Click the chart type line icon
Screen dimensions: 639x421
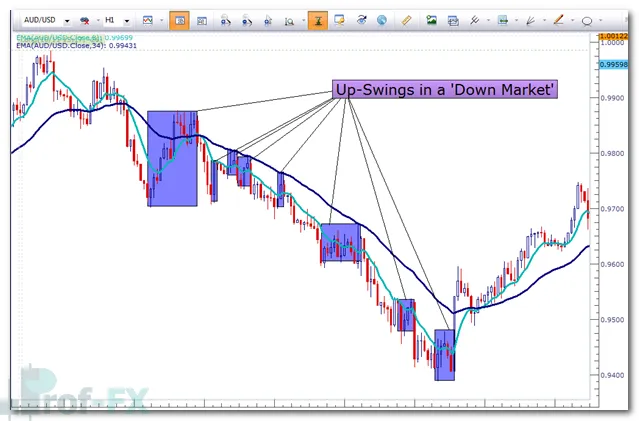click(x=148, y=20)
